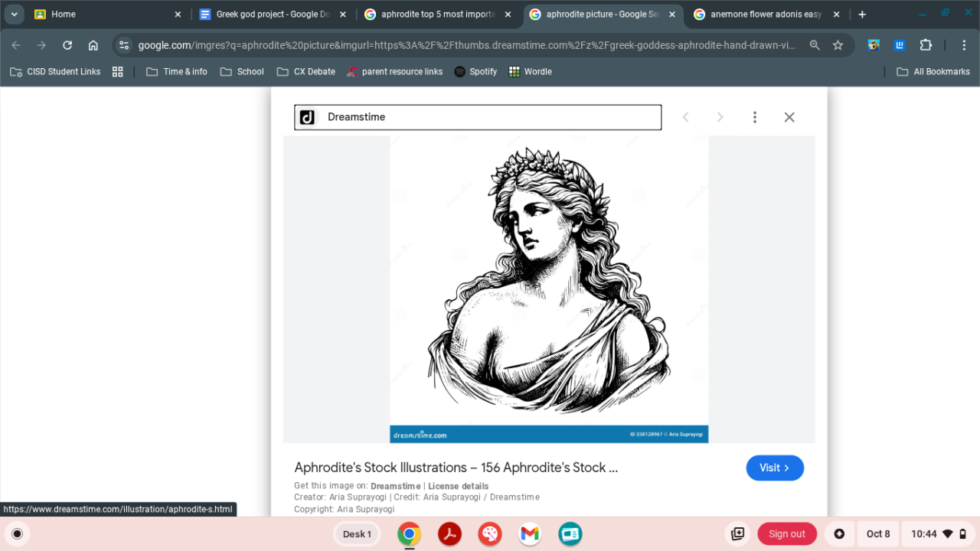Open the circular up-arrow shelf icon beside Sign out

tap(839, 534)
